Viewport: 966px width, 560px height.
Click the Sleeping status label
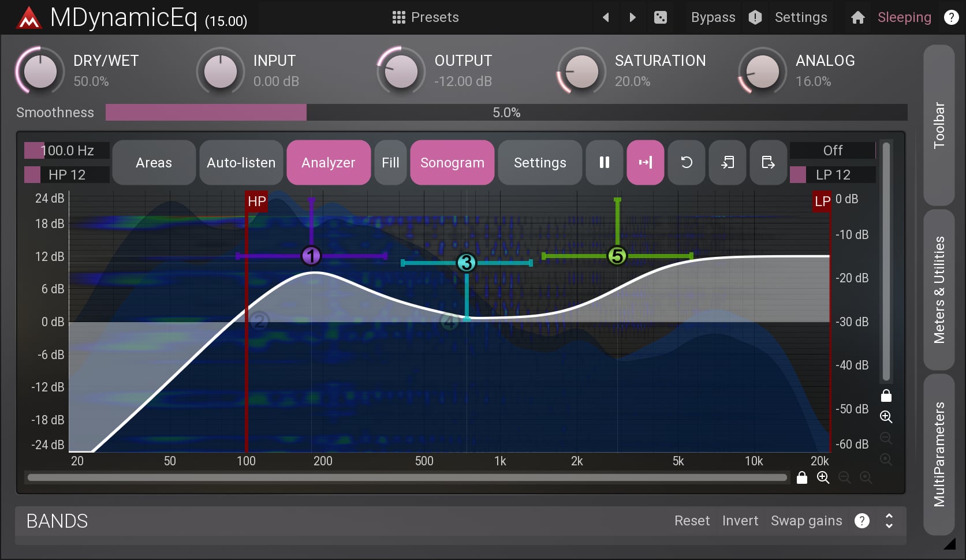coord(904,17)
